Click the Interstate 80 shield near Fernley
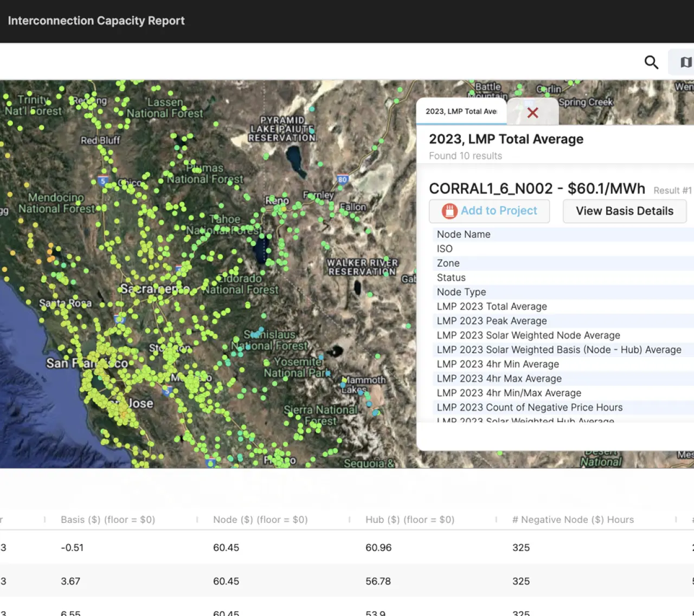Screen dimensions: 694x616 point(342,179)
